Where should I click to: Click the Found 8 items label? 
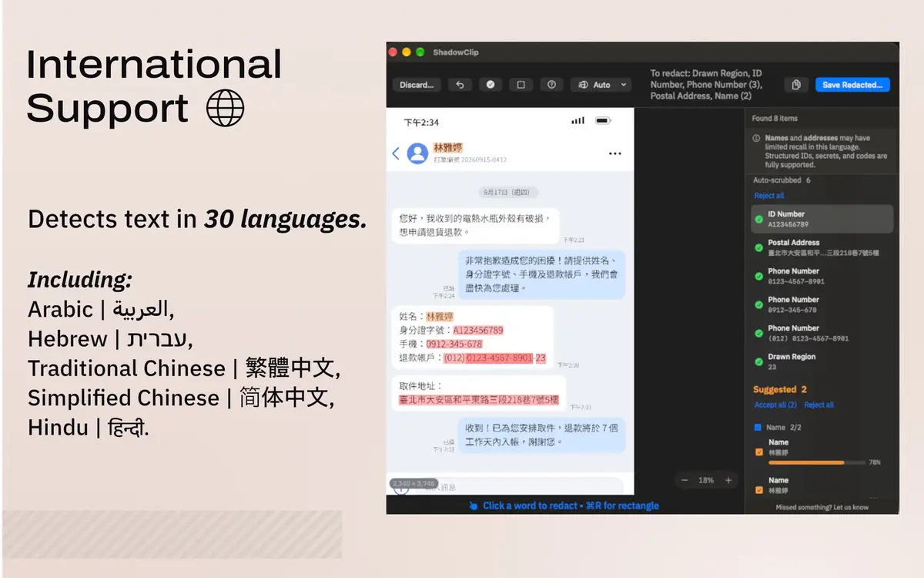click(775, 119)
